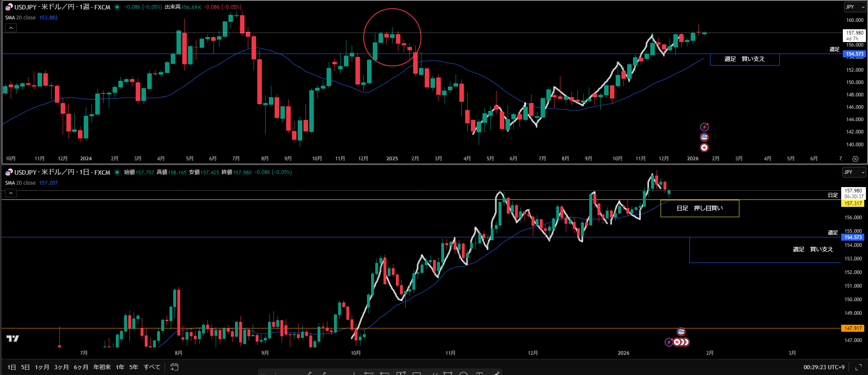The image size is (868, 375).
Task: Click the すべて range button
Action: [152, 367]
